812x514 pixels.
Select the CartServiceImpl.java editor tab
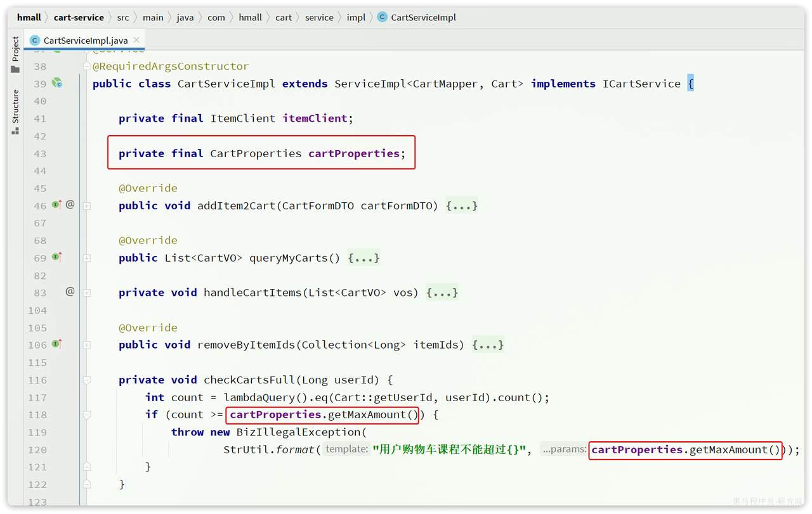tap(85, 41)
